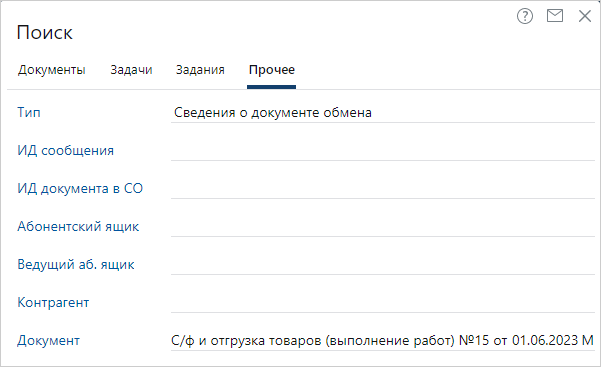The width and height of the screenshot is (601, 367).
Task: Open the help question mark icon
Action: 525,16
